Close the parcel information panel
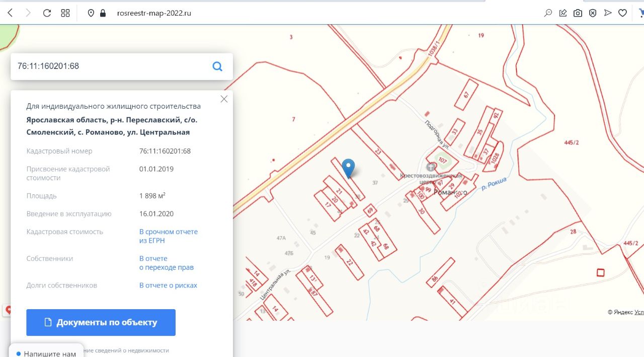Screen dimensions: 644x357 [224, 99]
